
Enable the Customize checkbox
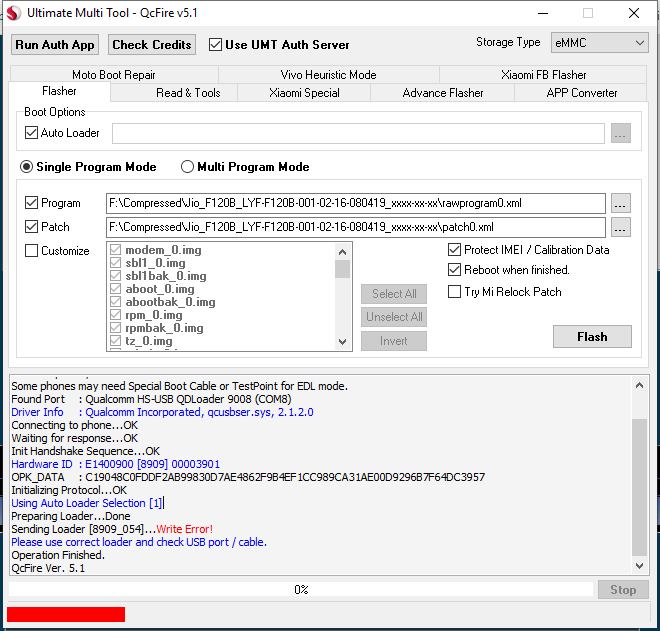point(31,251)
